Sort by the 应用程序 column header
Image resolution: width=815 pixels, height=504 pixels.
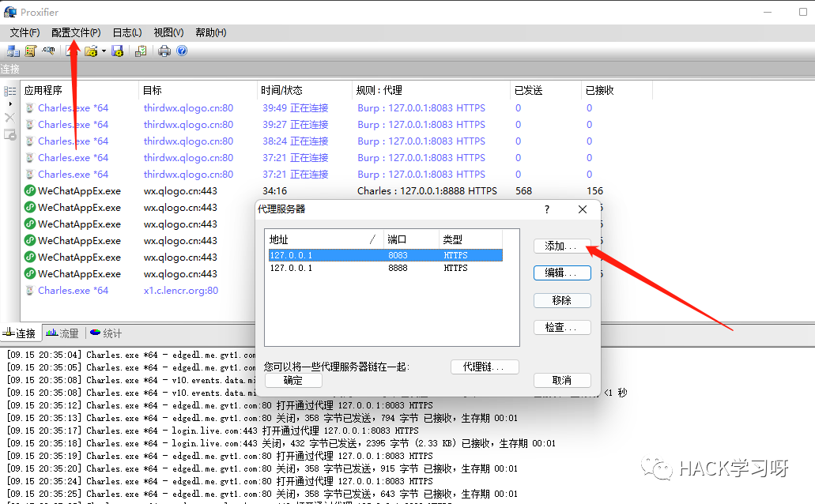tap(80, 90)
